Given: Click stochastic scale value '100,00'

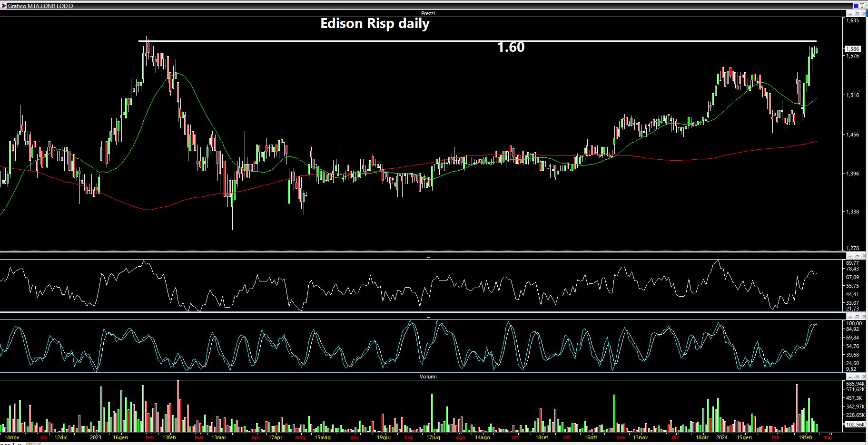Looking at the screenshot, I should (854, 323).
